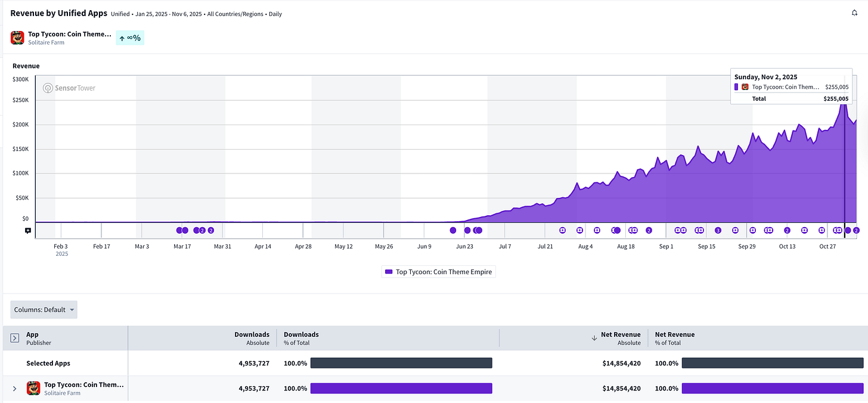
Task: Click the 'Sunday, Nov 2, 2025' tooltip heading
Action: tap(766, 77)
